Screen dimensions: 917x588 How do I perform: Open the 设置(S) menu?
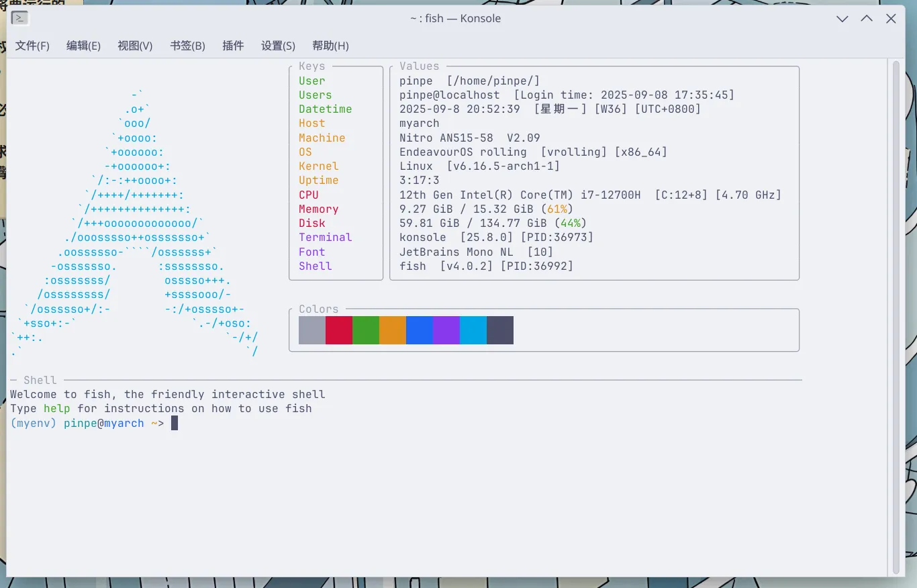click(x=278, y=46)
